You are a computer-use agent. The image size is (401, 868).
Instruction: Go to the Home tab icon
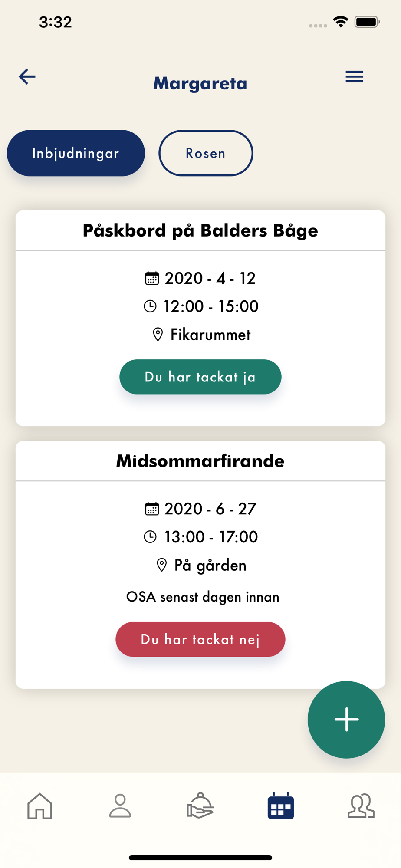tap(39, 806)
